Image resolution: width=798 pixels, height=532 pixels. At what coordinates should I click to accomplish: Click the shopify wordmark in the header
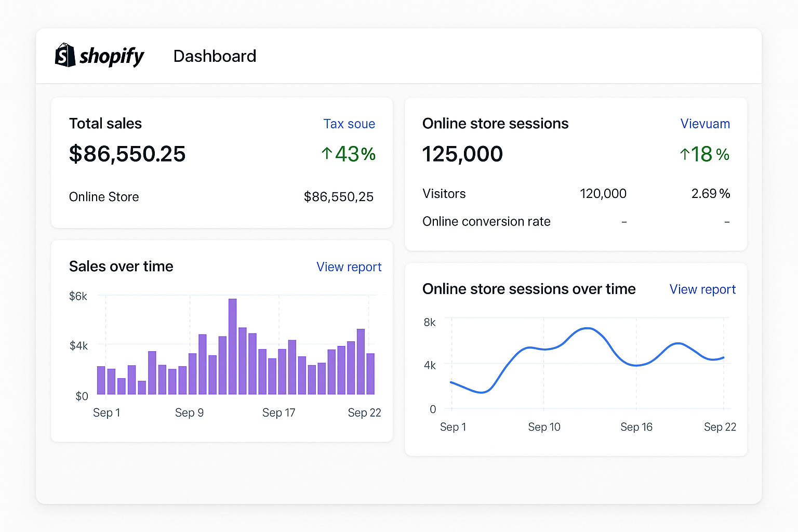pos(112,56)
